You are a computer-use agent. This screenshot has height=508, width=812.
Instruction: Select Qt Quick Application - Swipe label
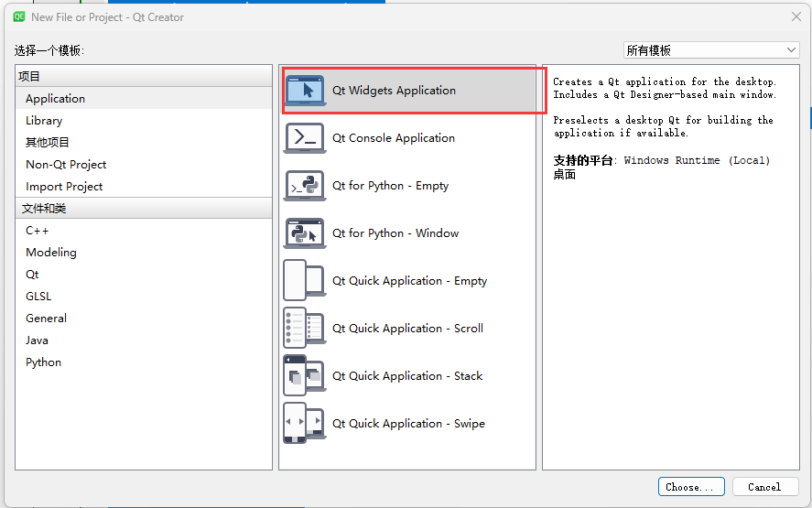pos(408,424)
